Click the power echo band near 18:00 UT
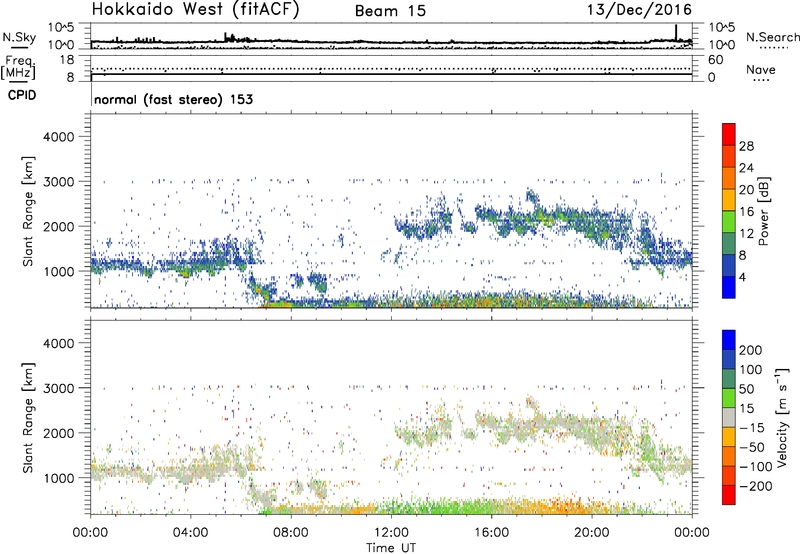 coord(541,217)
